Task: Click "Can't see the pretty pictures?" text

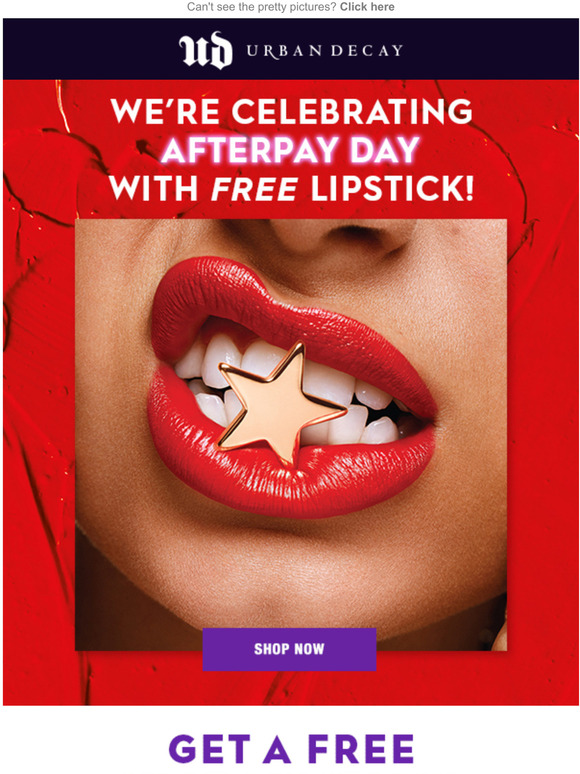Action: [x=262, y=7]
